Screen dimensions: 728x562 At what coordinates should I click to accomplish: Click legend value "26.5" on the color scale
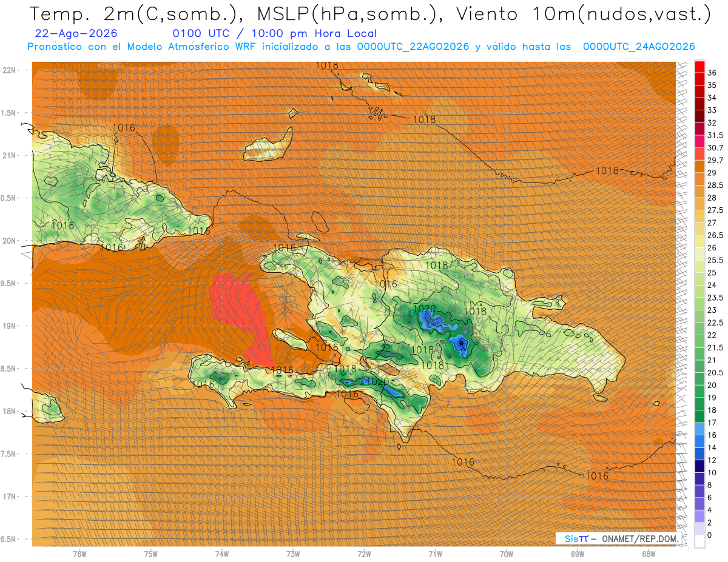715,235
